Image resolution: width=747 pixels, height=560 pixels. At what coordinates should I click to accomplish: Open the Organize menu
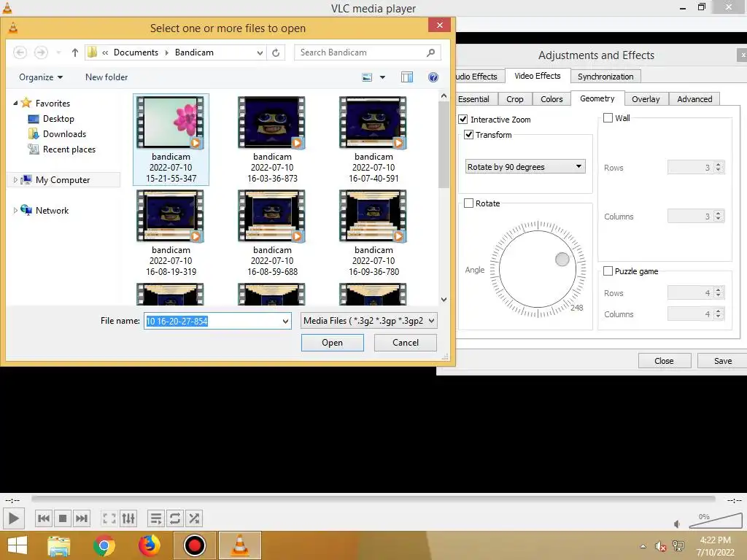41,77
